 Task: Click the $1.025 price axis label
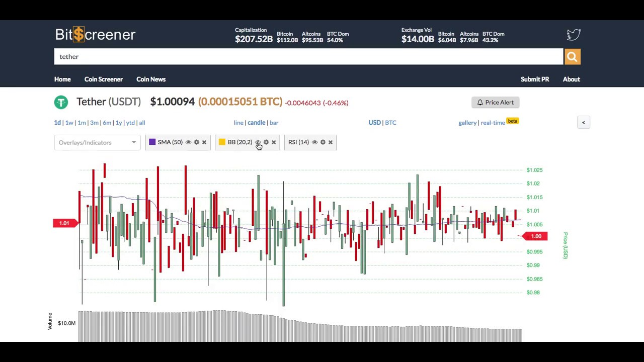pos(534,170)
